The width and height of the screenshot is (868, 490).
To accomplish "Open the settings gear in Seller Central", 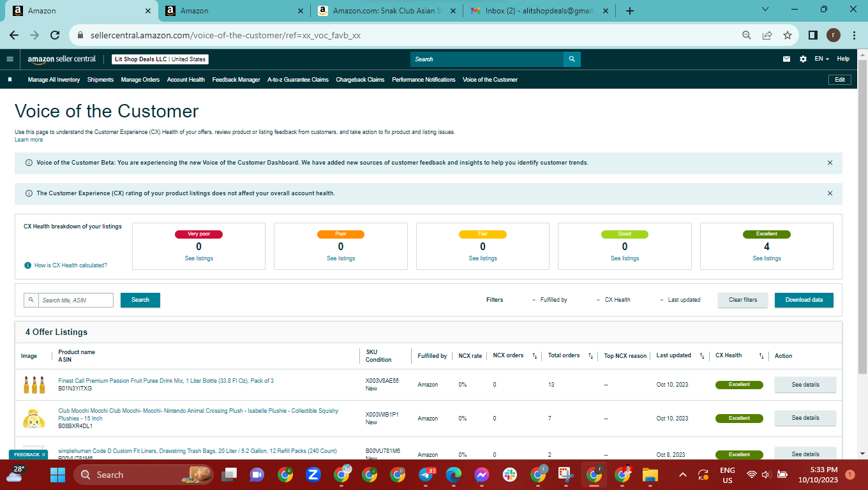I will pyautogui.click(x=803, y=59).
